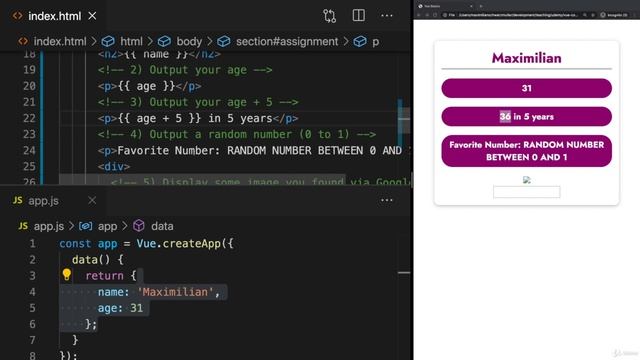
Task: Click the cube icon beside body breadcrumb
Action: (164, 42)
